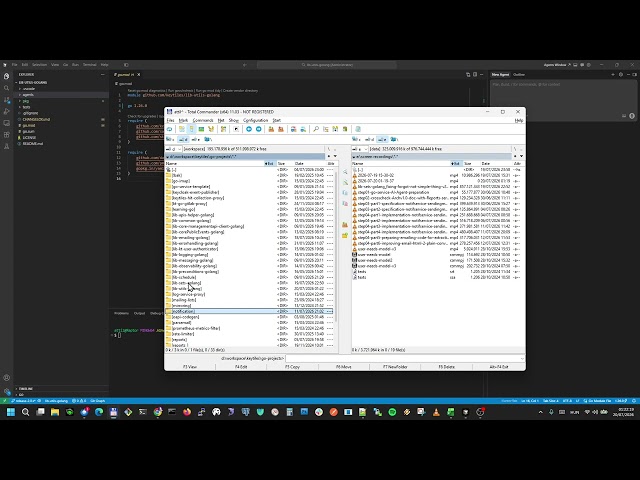The width and height of the screenshot is (640, 480).
Task: Open Search view in VS Code activity bar
Action: (x=7, y=88)
